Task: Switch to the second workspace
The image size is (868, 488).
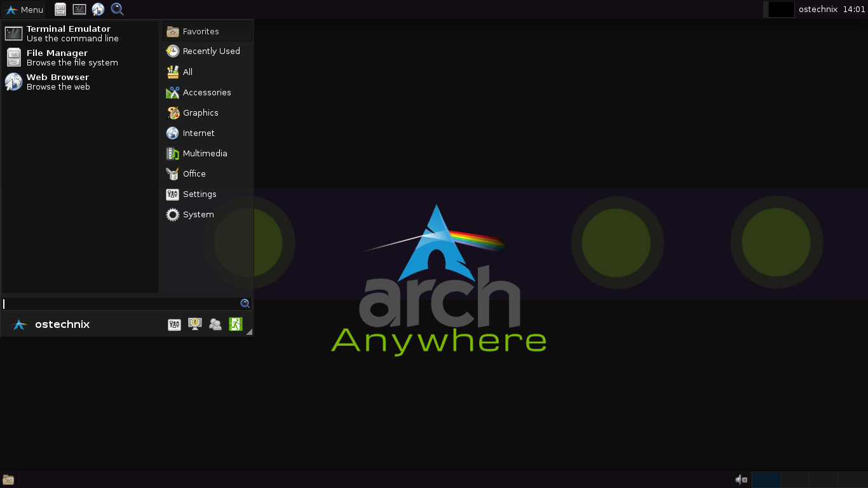Action: [794, 480]
